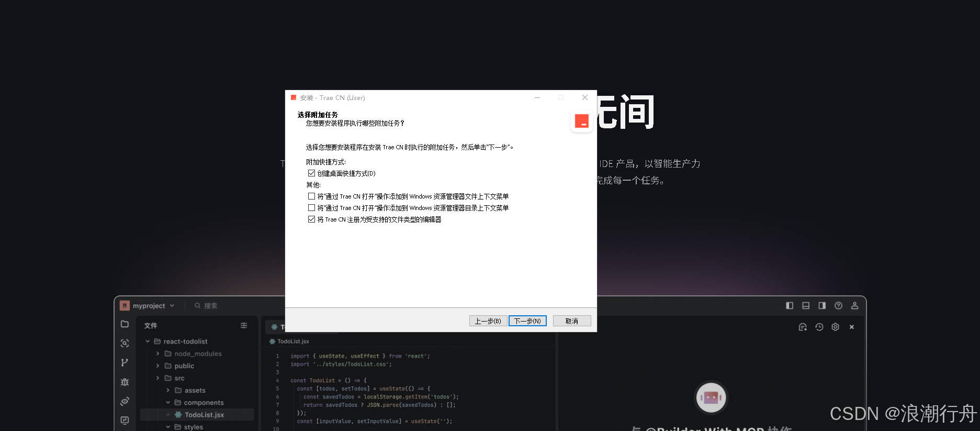Enable the Windows Explorer directory context menu checkbox
Image resolution: width=980 pixels, height=431 pixels.
coord(311,208)
